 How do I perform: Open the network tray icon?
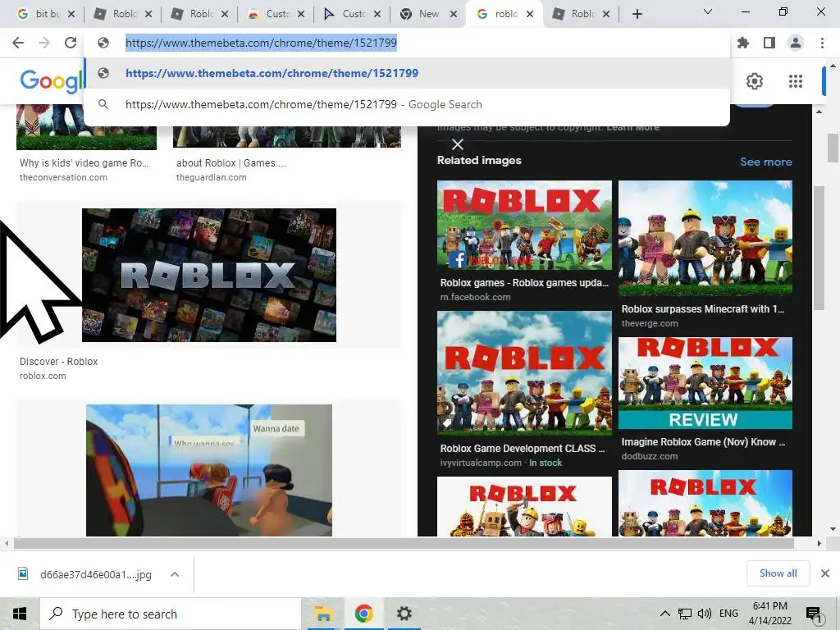685,614
